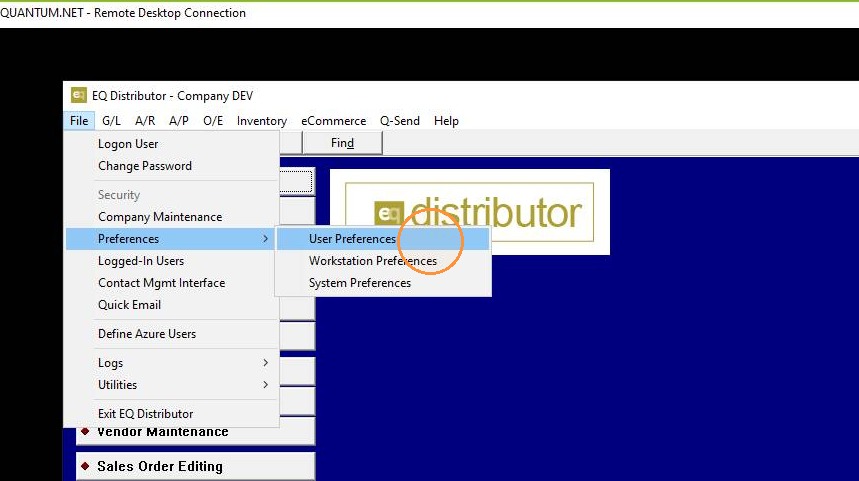Screen dimensions: 859x481
Task: Open the Inventory menu
Action: (262, 121)
